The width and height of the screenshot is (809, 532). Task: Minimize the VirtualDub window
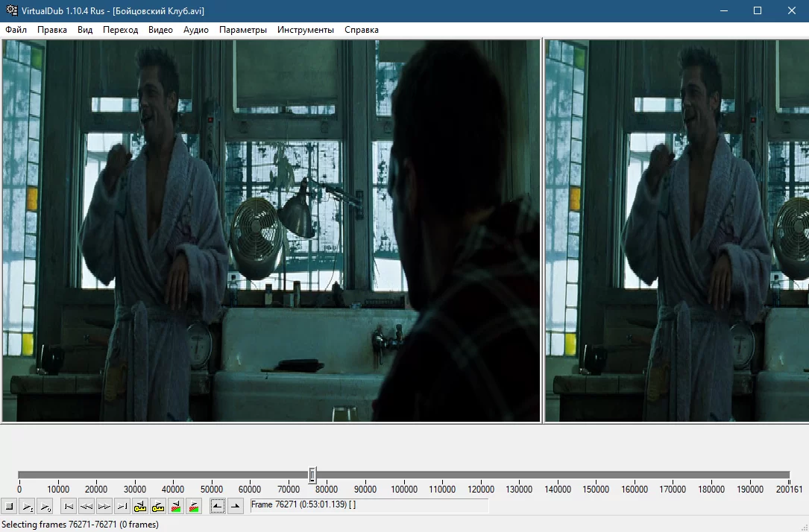tap(724, 11)
